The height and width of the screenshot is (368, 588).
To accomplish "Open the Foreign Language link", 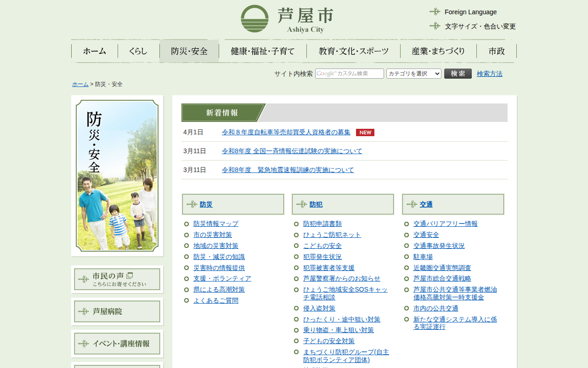I will tap(470, 12).
